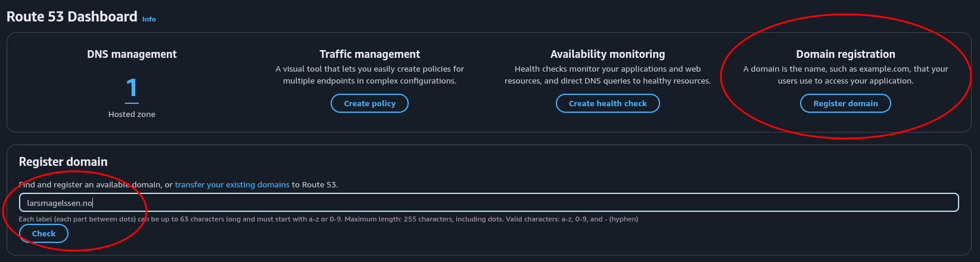
Task: Click the Traffic management visual tool description
Action: (369, 75)
